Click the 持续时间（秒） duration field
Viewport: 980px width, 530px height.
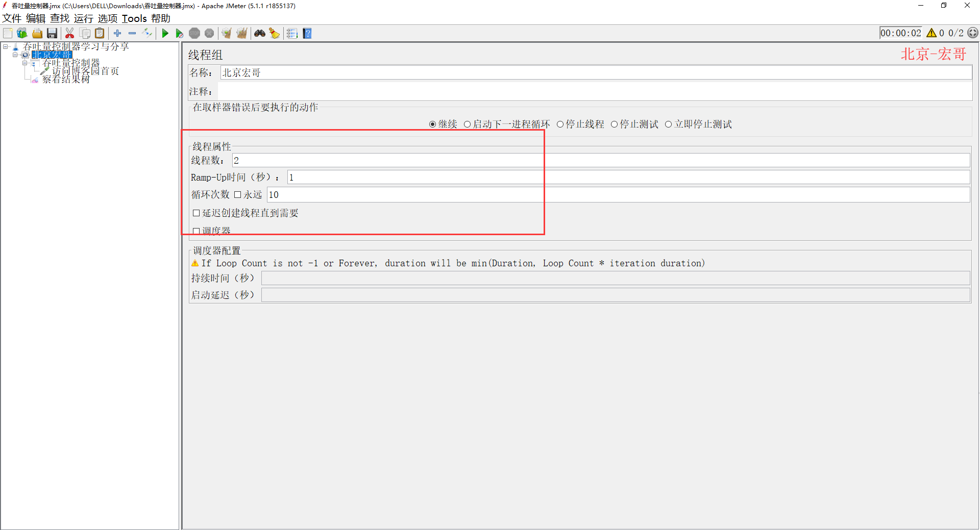[x=616, y=278]
